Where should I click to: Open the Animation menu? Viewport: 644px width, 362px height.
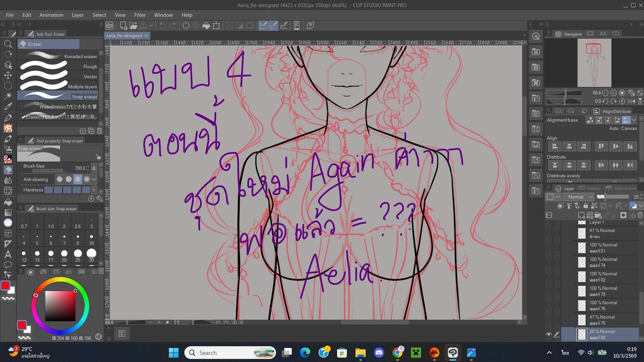(x=51, y=15)
